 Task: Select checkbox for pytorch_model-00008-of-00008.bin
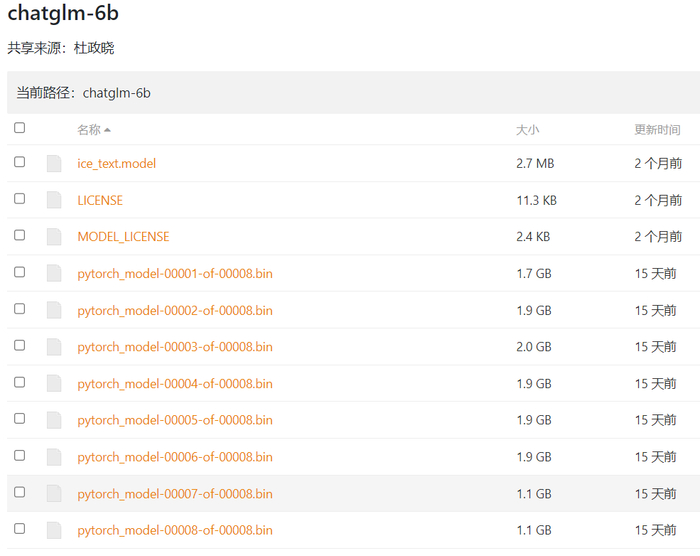tap(20, 529)
